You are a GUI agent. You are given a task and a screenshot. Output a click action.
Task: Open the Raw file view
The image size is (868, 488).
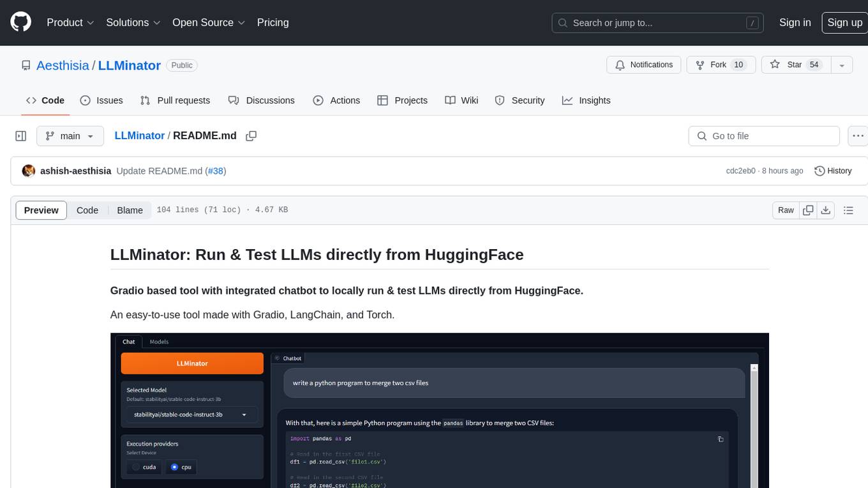pos(786,210)
